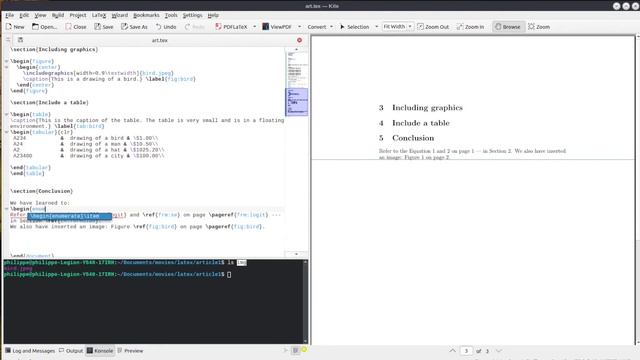Open the Settings menu
This screenshot has height=360, width=640.
click(192, 15)
